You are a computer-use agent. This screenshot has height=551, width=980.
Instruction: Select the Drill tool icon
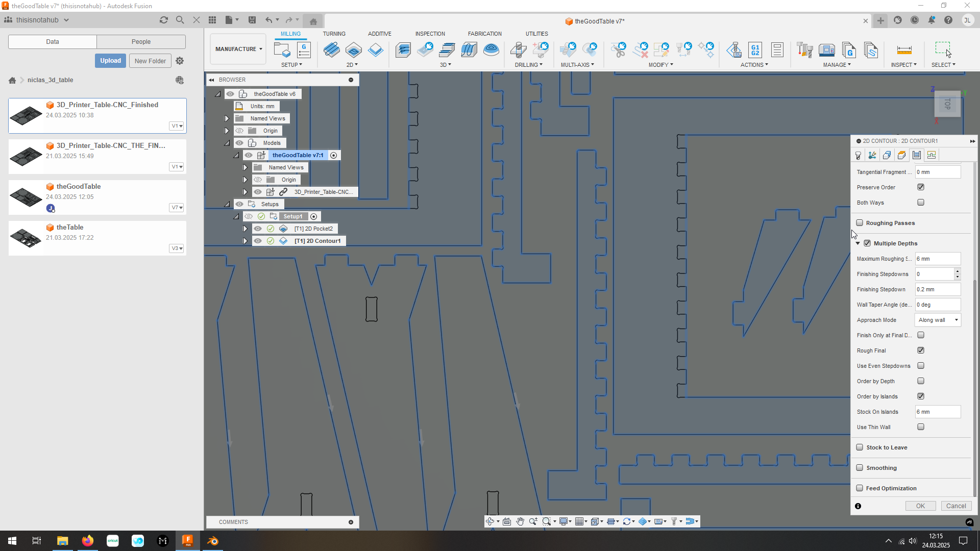coord(519,50)
